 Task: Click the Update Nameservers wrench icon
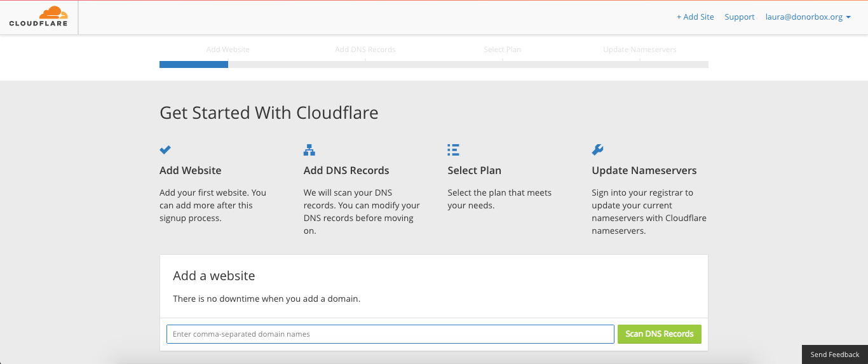[x=597, y=150]
